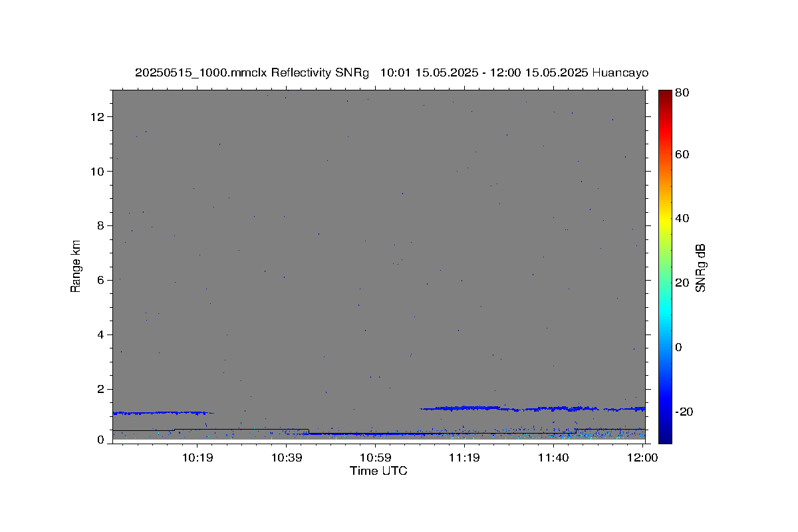Viewport: 798px width, 532px height.
Task: Click the 12:00 time tick label
Action: coord(642,458)
